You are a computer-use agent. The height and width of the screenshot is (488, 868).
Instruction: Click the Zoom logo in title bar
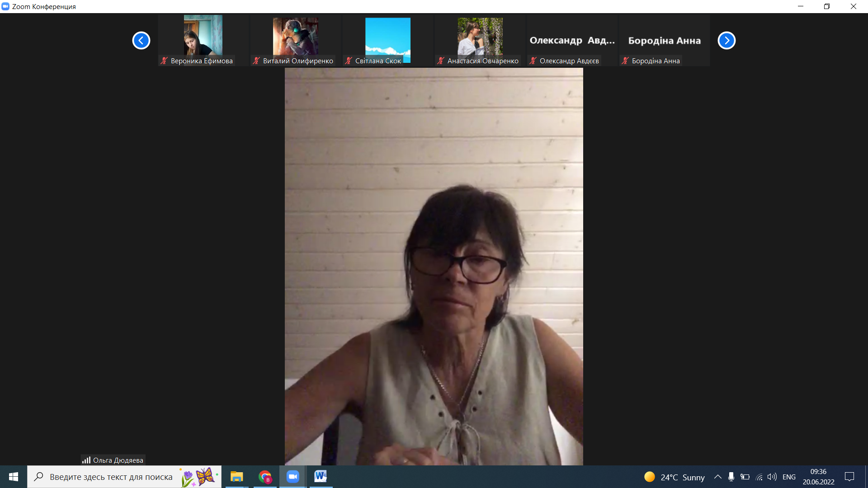click(5, 6)
